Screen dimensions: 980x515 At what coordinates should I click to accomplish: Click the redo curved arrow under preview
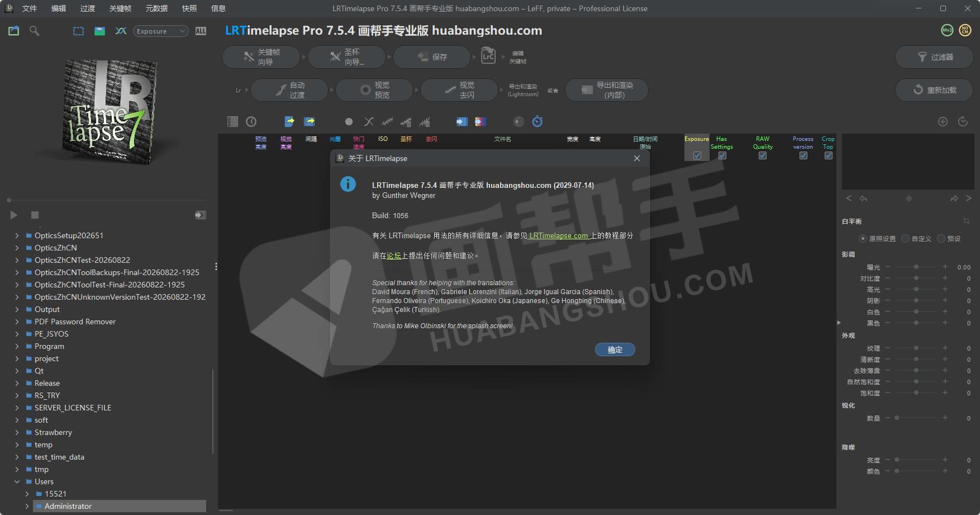click(954, 199)
